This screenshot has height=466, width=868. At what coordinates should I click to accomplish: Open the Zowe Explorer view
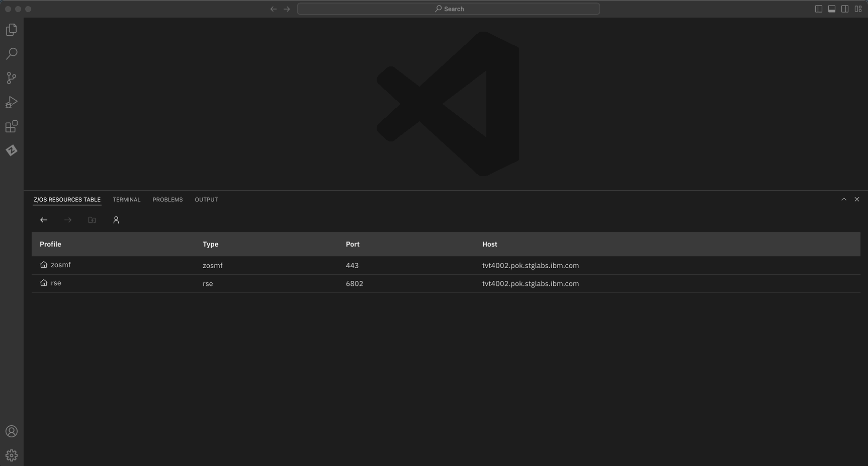(12, 150)
